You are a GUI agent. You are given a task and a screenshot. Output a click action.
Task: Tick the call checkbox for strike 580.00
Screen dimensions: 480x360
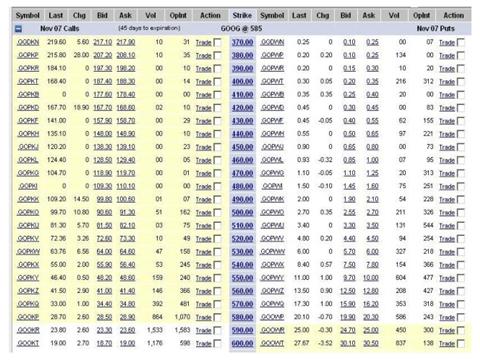217,317
